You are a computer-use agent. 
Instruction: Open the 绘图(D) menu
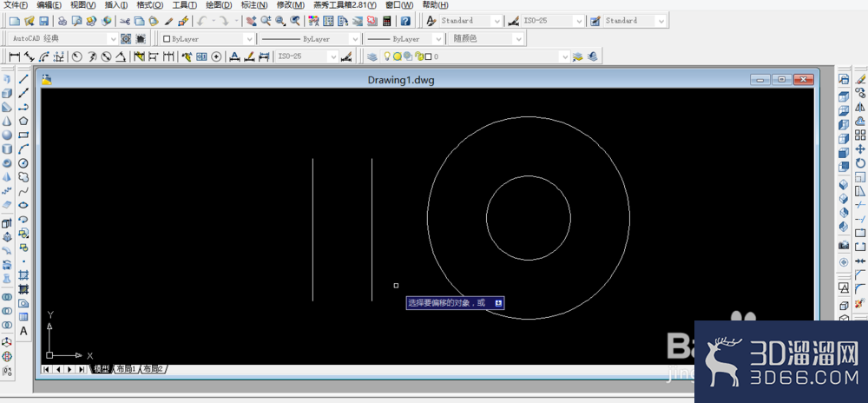219,5
